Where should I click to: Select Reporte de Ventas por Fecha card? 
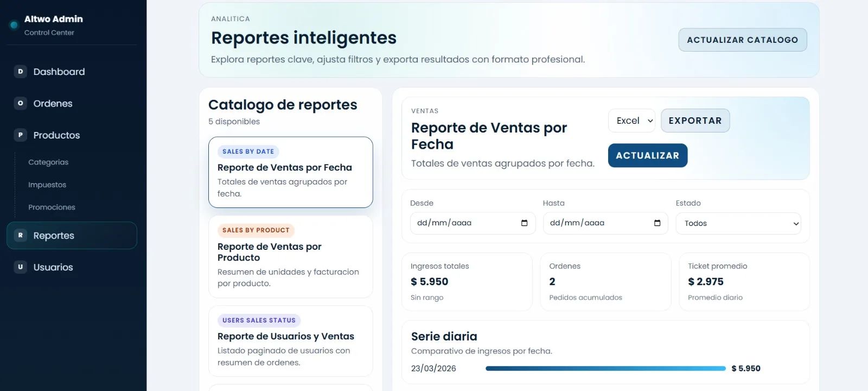tap(290, 172)
